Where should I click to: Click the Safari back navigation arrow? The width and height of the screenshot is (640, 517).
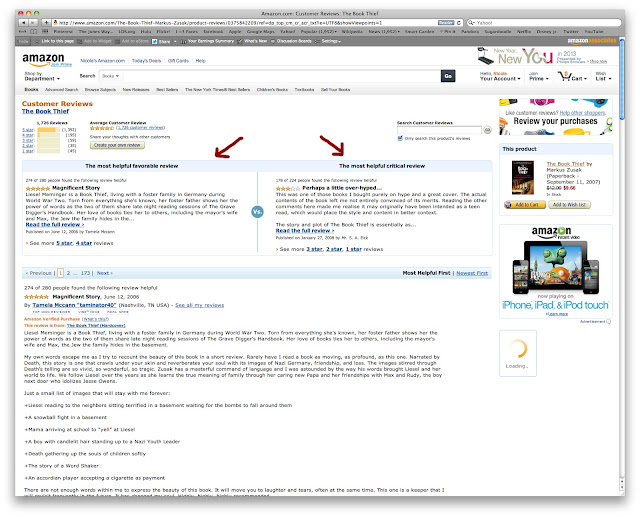[24, 23]
